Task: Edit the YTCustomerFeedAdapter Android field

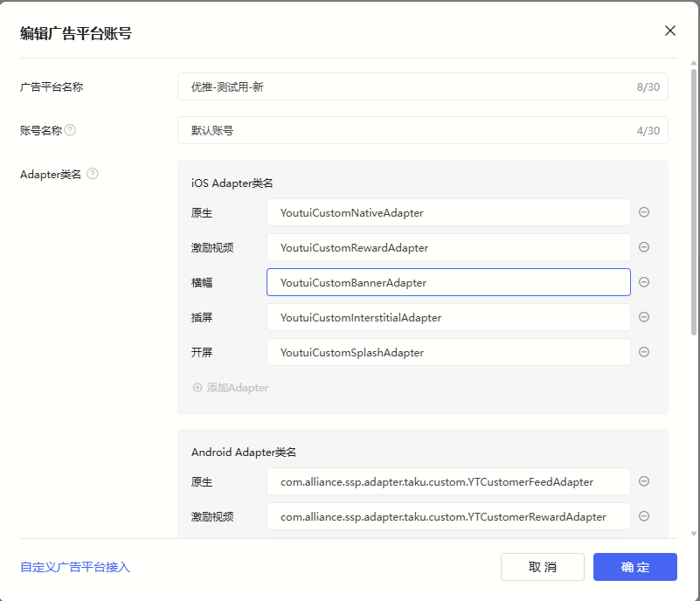Action: (x=448, y=481)
